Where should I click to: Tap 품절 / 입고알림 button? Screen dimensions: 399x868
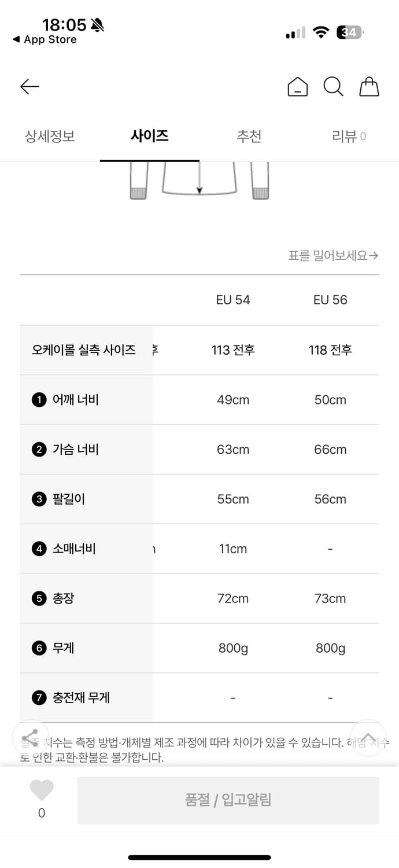228,800
